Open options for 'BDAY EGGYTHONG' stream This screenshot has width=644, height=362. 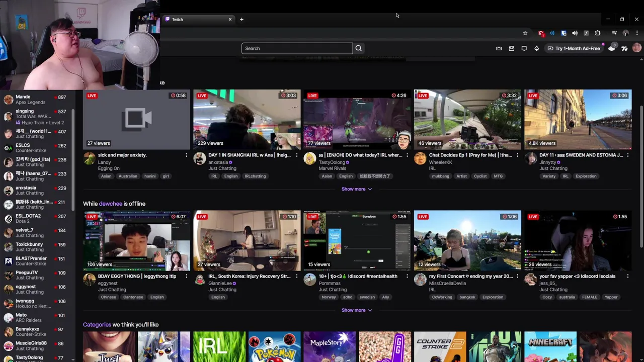pos(186,276)
